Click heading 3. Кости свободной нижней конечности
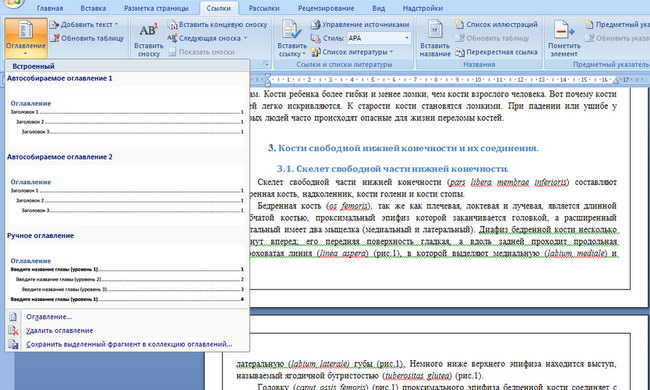 pos(403,148)
